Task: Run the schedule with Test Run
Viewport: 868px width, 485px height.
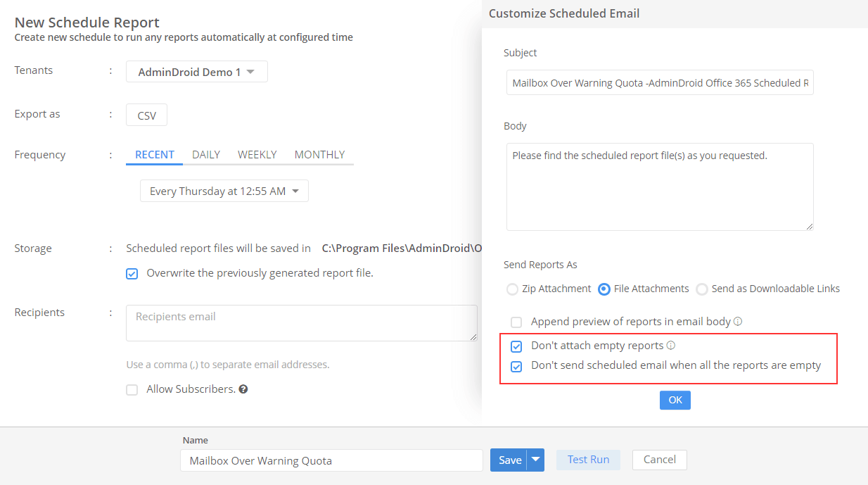Action: [x=588, y=460]
